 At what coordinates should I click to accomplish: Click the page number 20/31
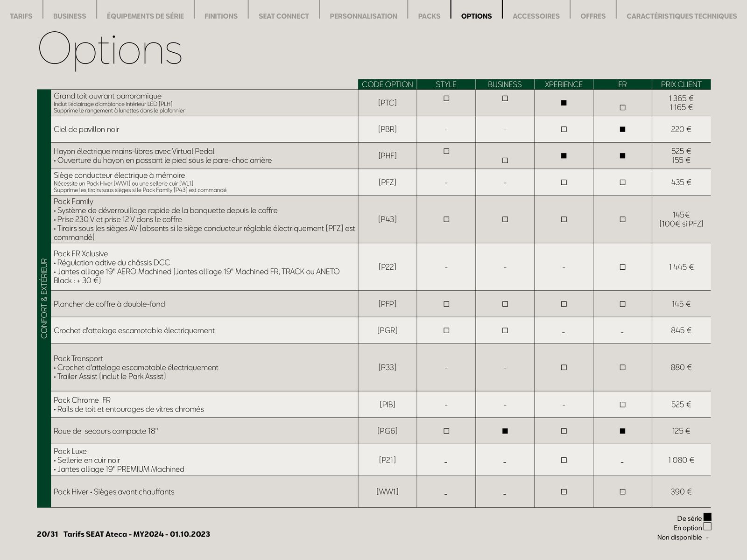[48, 534]
